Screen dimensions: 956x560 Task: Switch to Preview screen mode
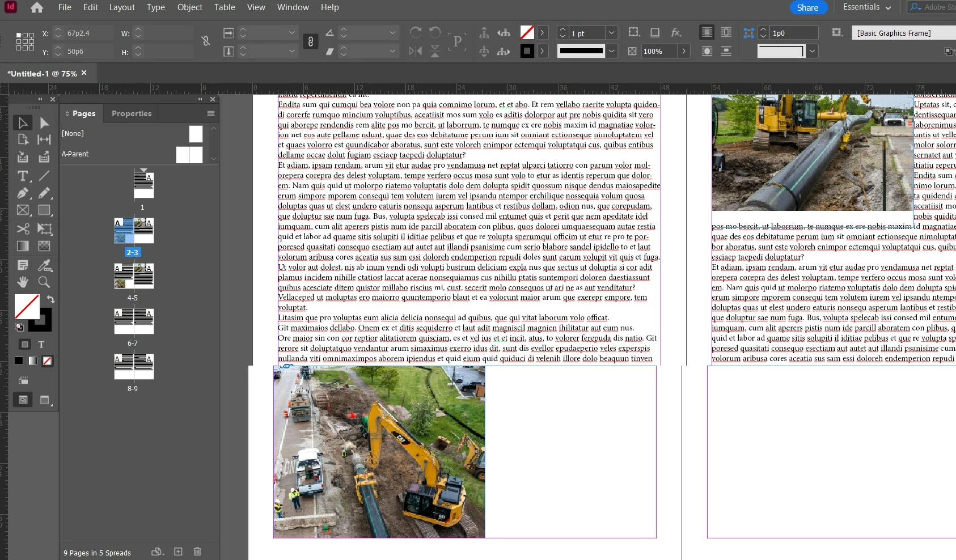click(x=45, y=400)
